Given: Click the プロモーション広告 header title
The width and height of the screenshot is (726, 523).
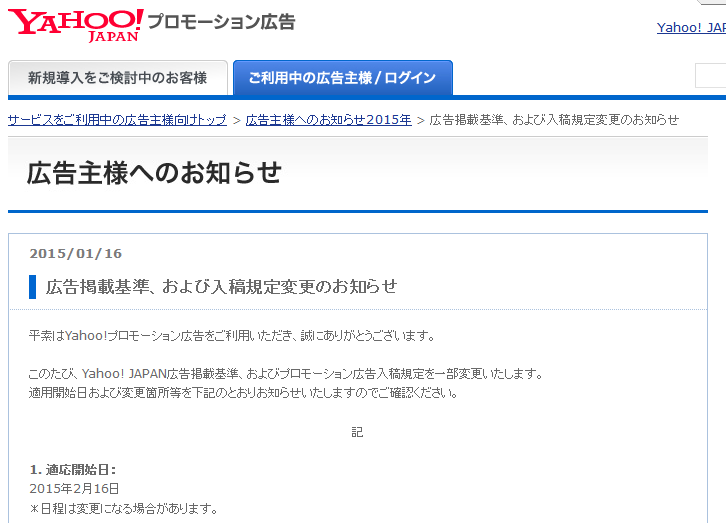Looking at the screenshot, I should coord(221,22).
